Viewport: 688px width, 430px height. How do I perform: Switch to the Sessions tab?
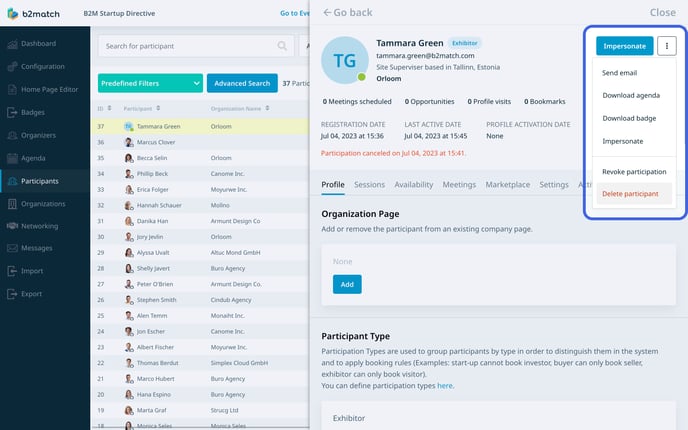click(369, 185)
